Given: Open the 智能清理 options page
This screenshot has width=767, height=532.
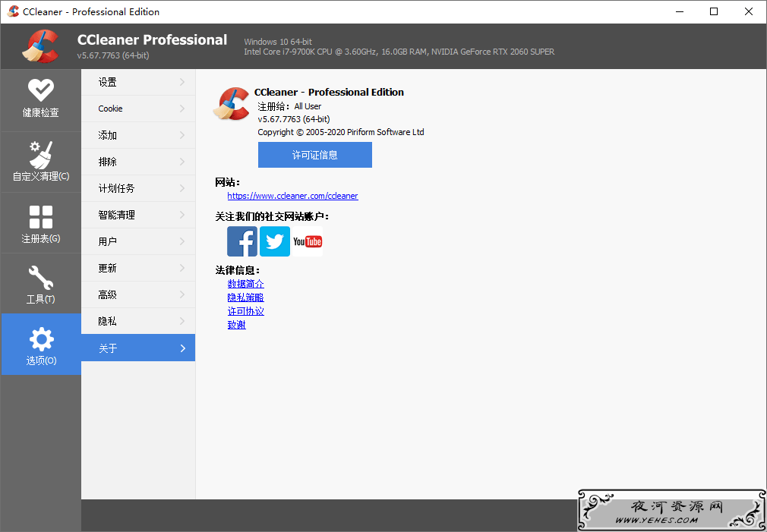Looking at the screenshot, I should point(138,215).
